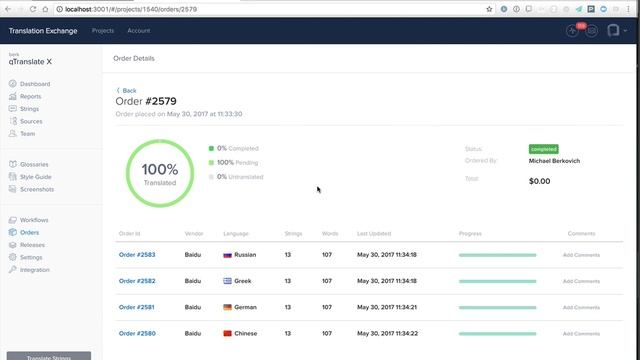Click the Translation Exchange logo
The height and width of the screenshot is (360, 640).
point(43,31)
